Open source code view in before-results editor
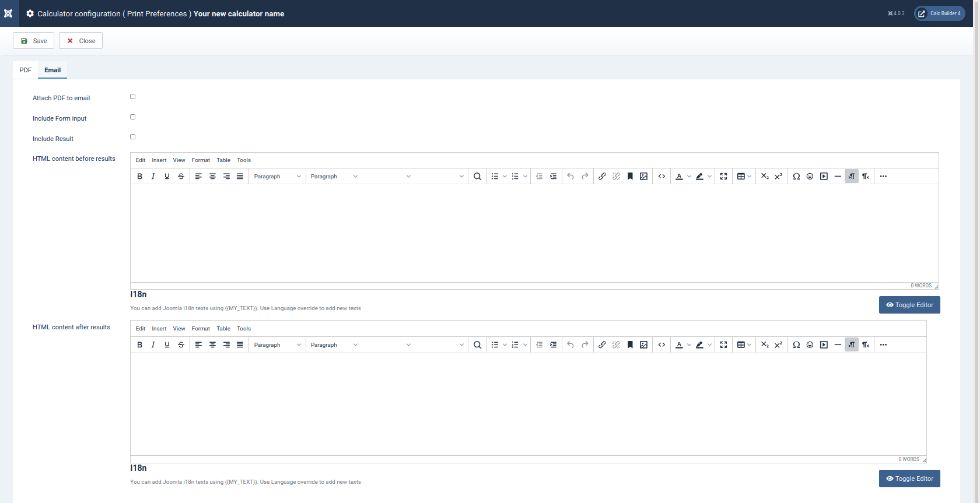980x503 pixels. [661, 176]
